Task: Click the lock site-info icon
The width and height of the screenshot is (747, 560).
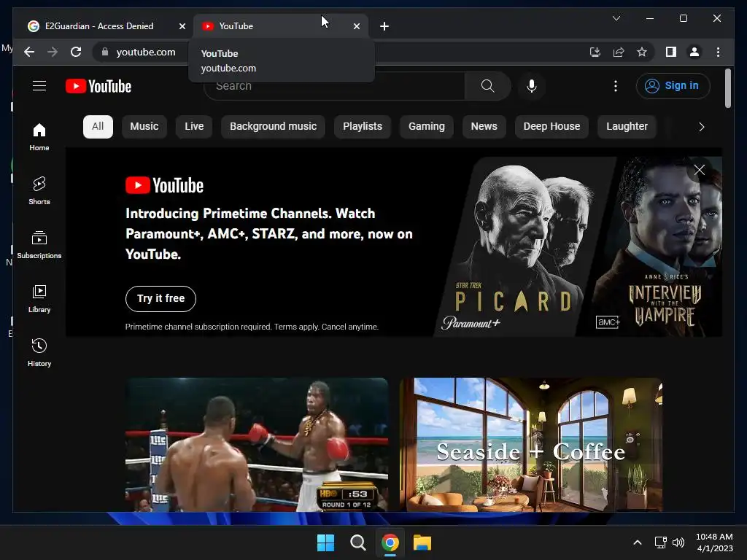Action: (105, 52)
